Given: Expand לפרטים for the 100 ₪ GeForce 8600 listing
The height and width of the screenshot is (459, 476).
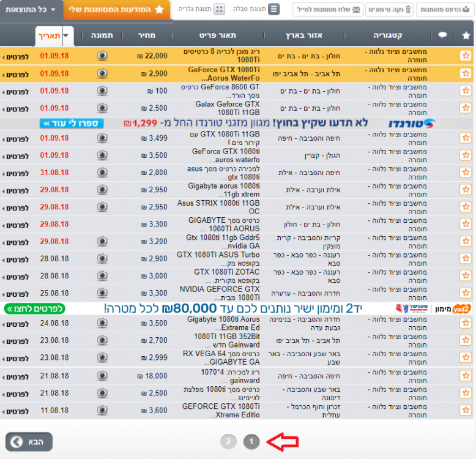Looking at the screenshot, I should (15, 92).
